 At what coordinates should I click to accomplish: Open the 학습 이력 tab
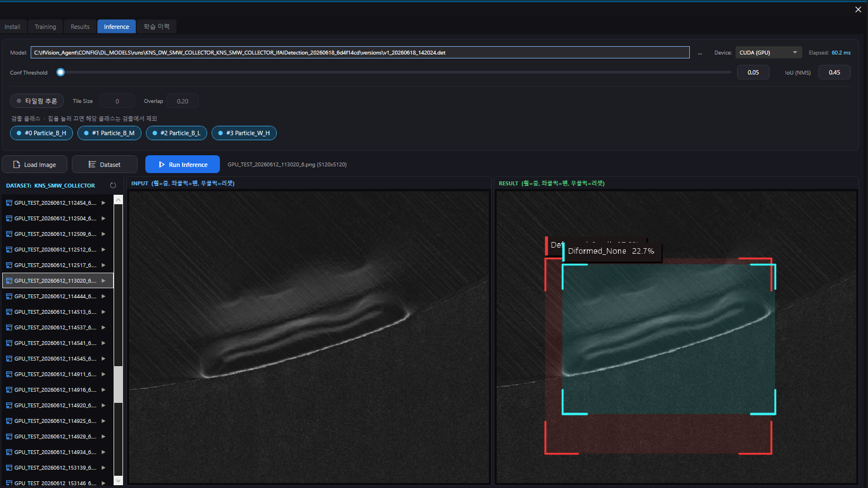point(156,27)
